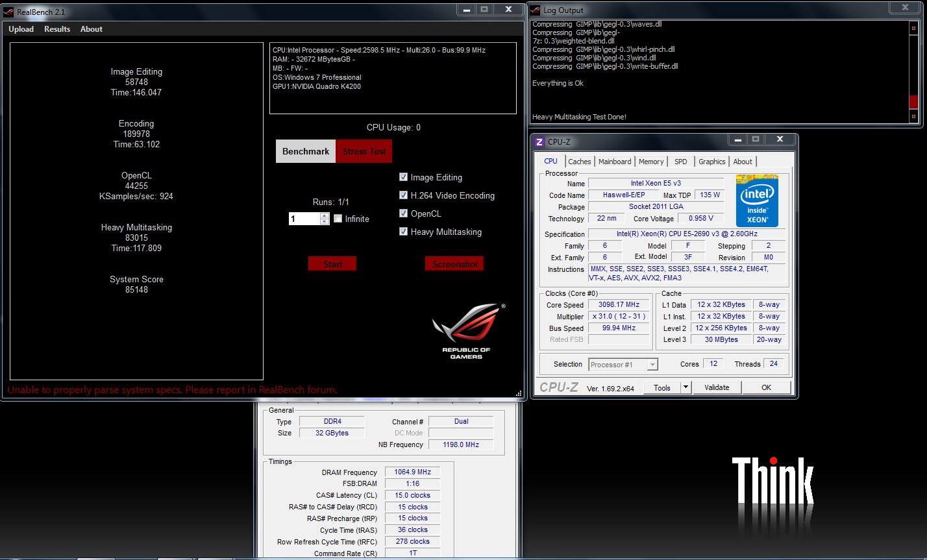Click the CPU-Z title bar Z icon
927x560 pixels.
pos(539,141)
